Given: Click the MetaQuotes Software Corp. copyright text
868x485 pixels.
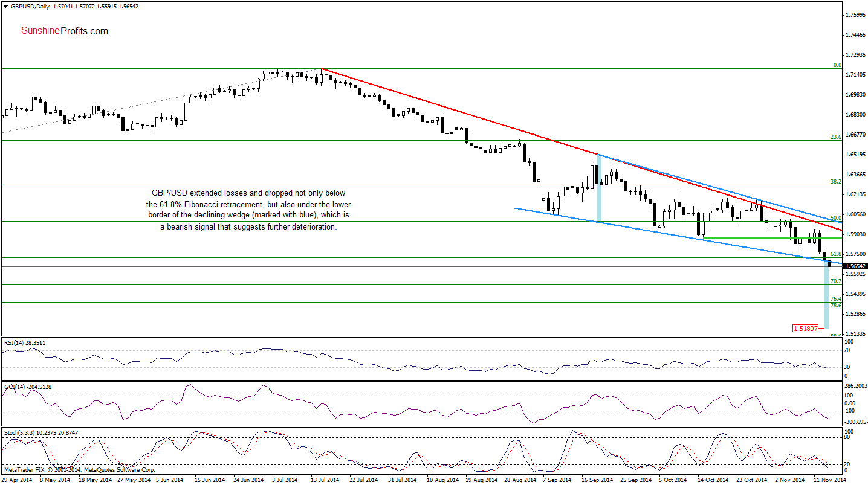Looking at the screenshot, I should pos(80,469).
